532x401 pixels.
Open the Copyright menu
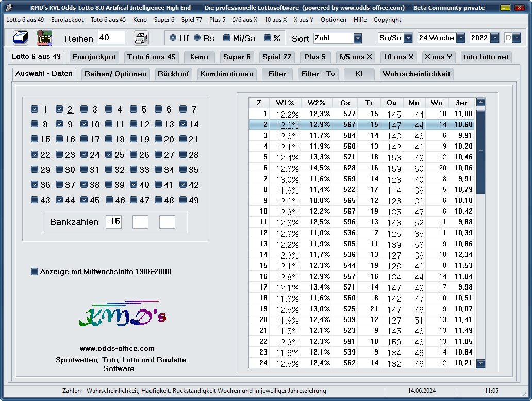pos(387,20)
